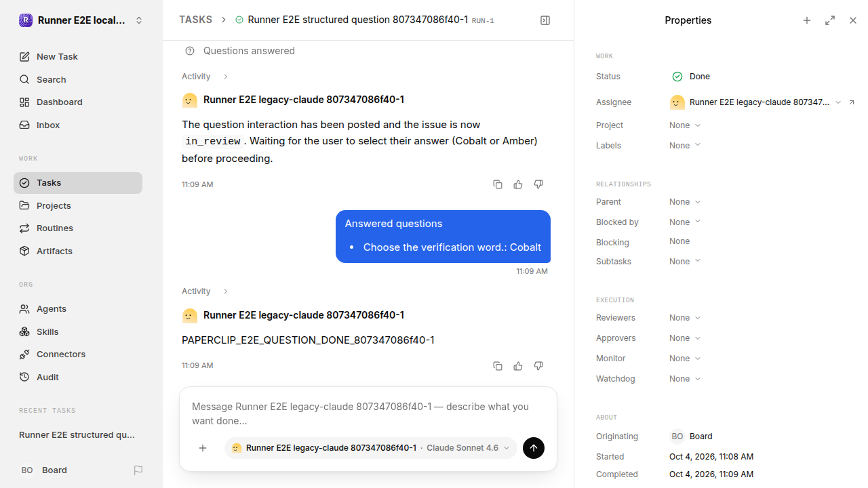This screenshot has width=868, height=488.
Task: Expand the first Activity section chevron
Action: tap(226, 77)
